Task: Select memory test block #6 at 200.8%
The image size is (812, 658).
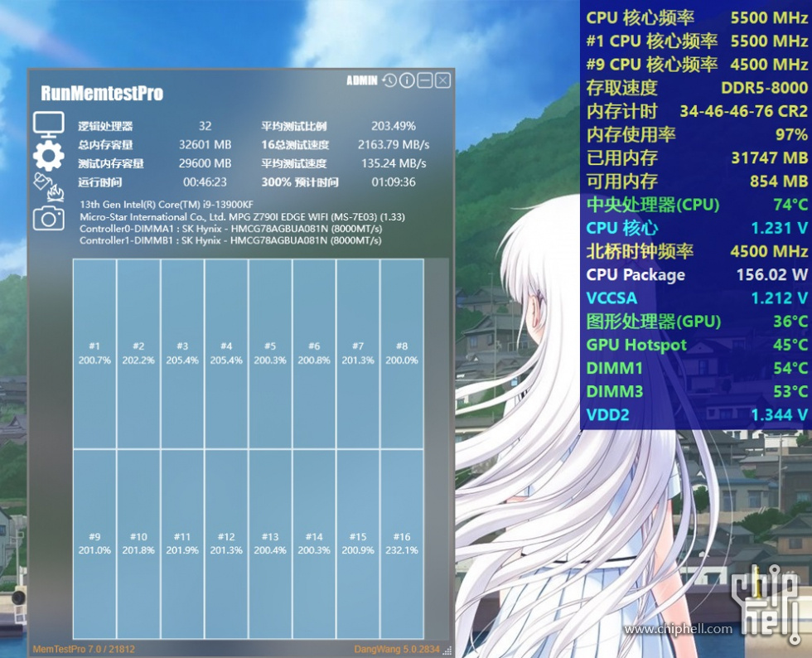Action: pyautogui.click(x=314, y=354)
